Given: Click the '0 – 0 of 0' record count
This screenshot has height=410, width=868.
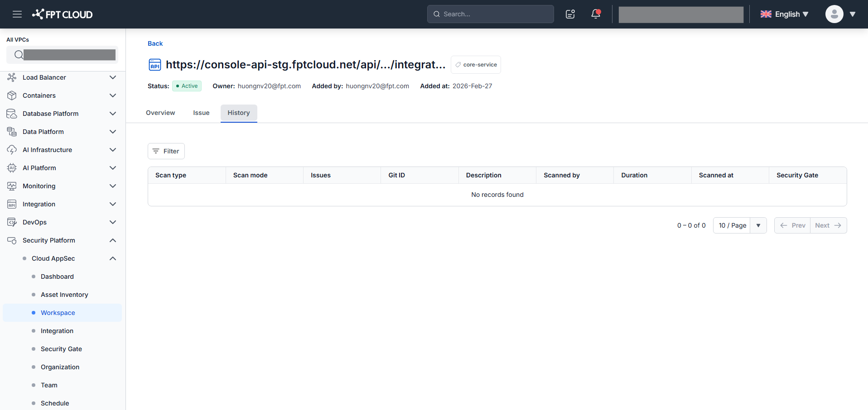Looking at the screenshot, I should pyautogui.click(x=691, y=225).
